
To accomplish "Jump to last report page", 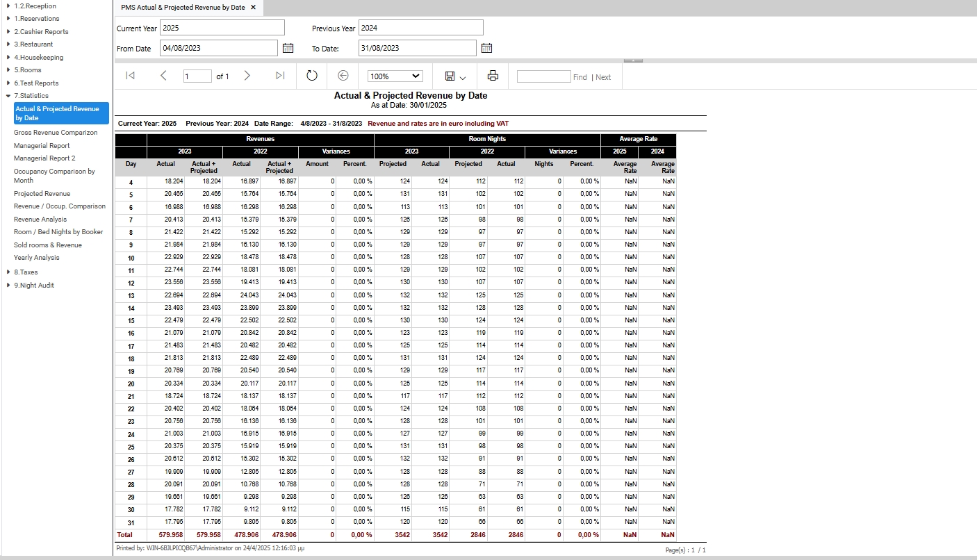I will 280,76.
